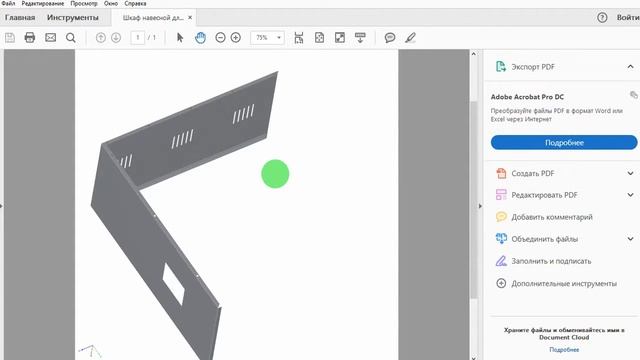
Task: Open Дополнительные инструменты
Action: click(564, 284)
